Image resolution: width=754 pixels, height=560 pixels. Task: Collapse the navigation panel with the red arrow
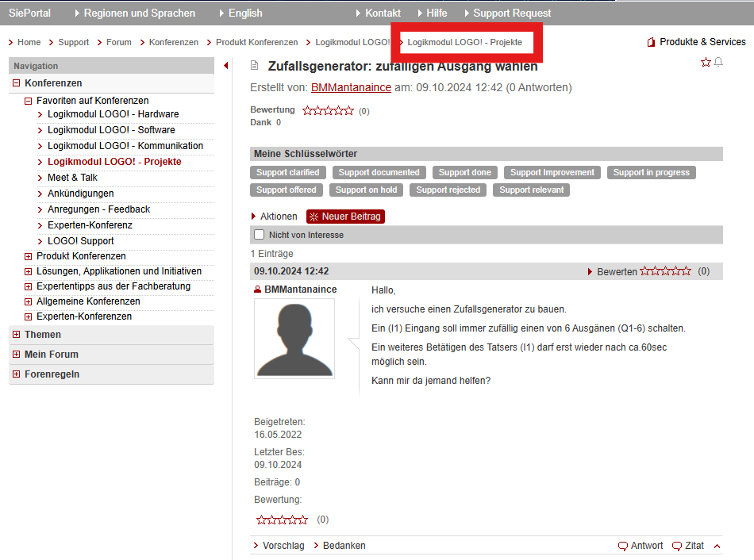[x=226, y=66]
